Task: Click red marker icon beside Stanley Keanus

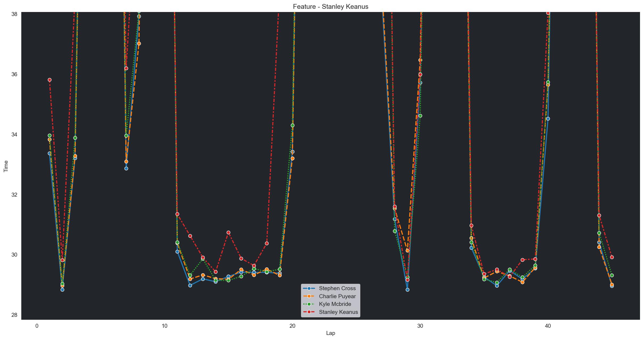Action: [x=309, y=312]
